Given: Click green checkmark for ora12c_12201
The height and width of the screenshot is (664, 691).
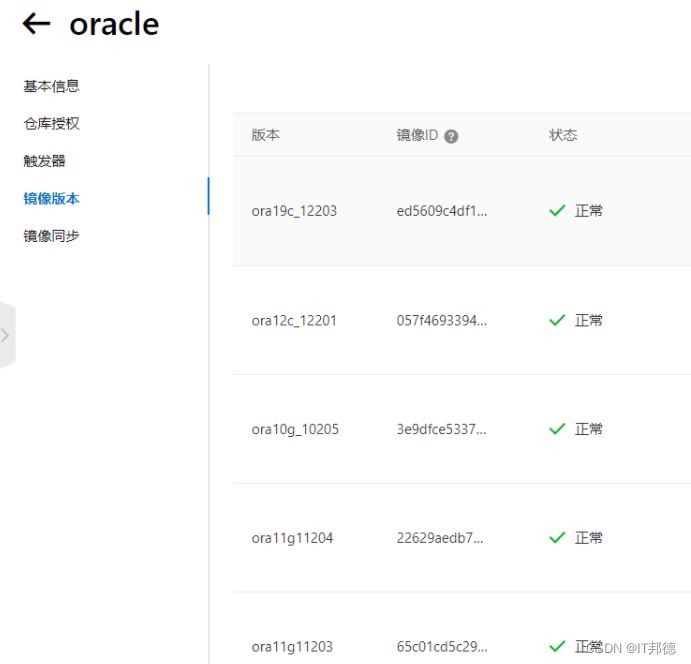Looking at the screenshot, I should click(558, 320).
